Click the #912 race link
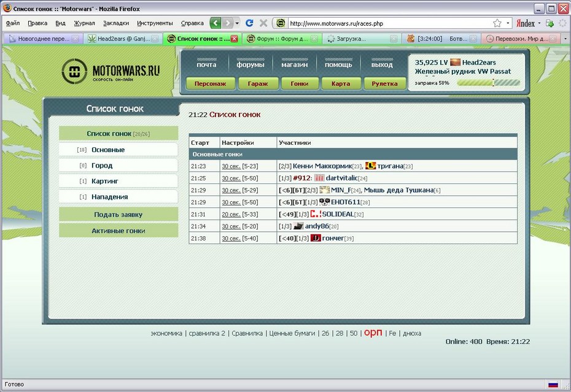 pyautogui.click(x=302, y=178)
